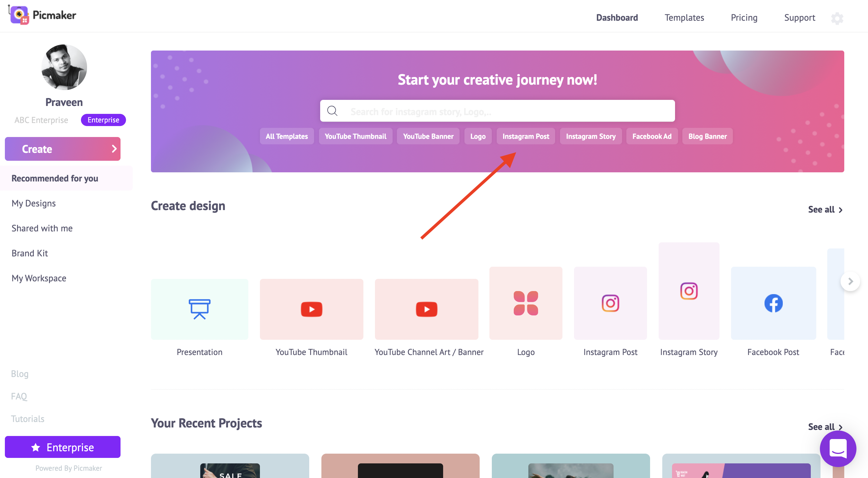
Task: Click the Picmaker logo icon
Action: 19,15
